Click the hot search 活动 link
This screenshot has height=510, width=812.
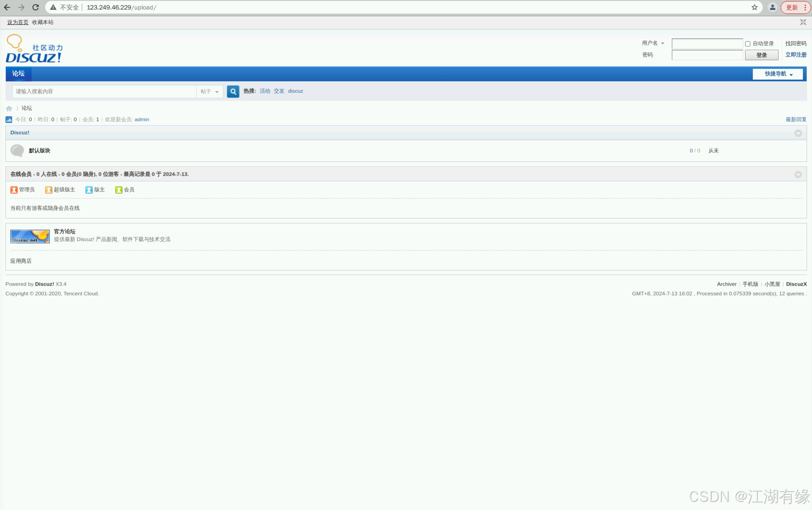265,91
